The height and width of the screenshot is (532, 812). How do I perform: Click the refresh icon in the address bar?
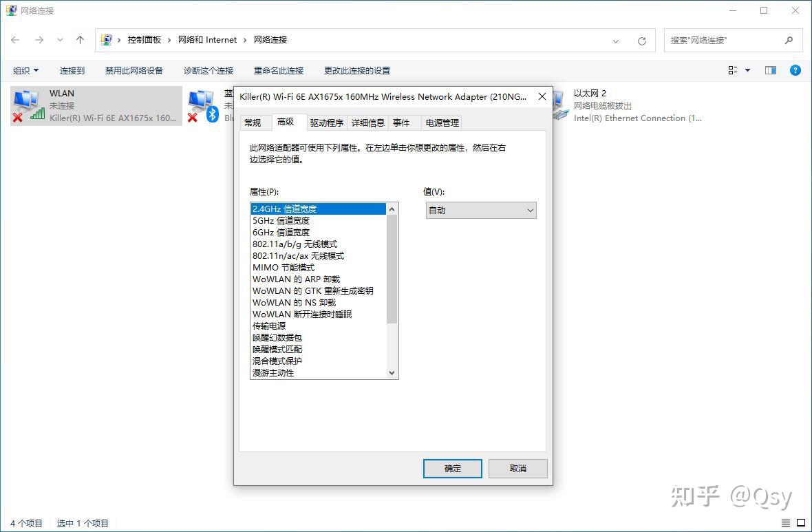641,40
